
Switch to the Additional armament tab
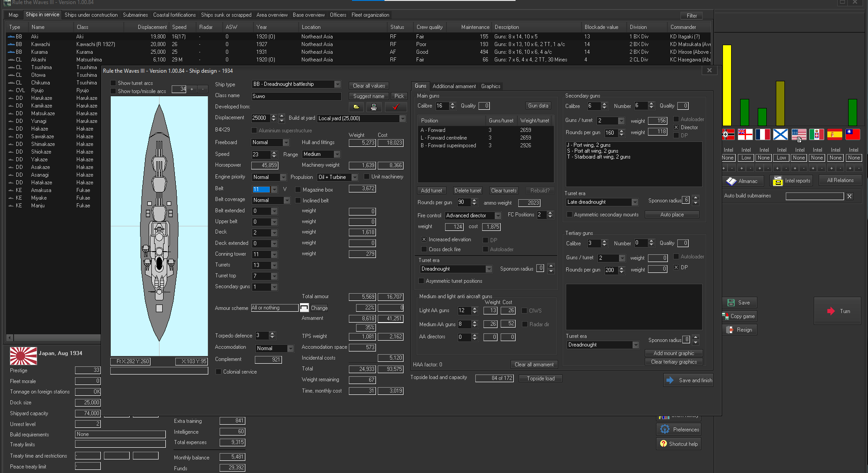(454, 86)
